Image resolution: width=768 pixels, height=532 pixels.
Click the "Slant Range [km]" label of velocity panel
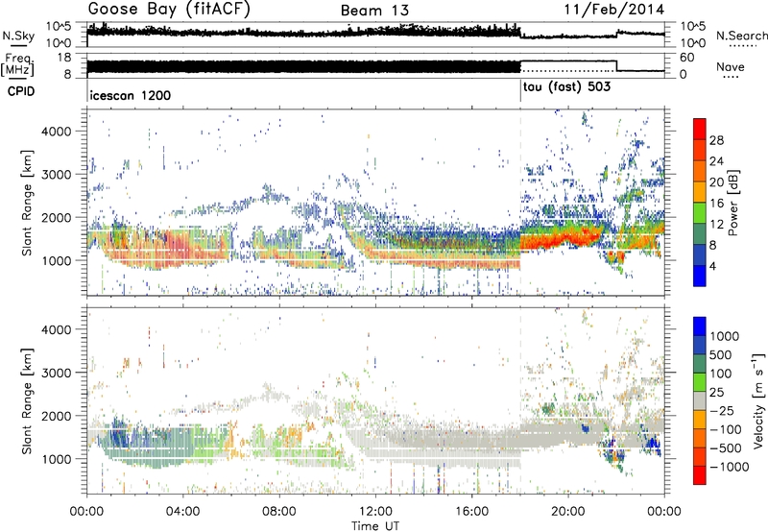(27, 401)
